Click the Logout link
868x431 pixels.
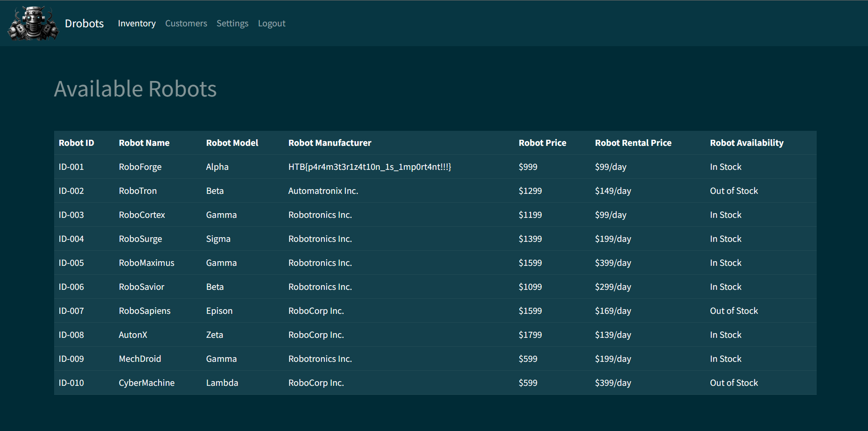pos(272,24)
